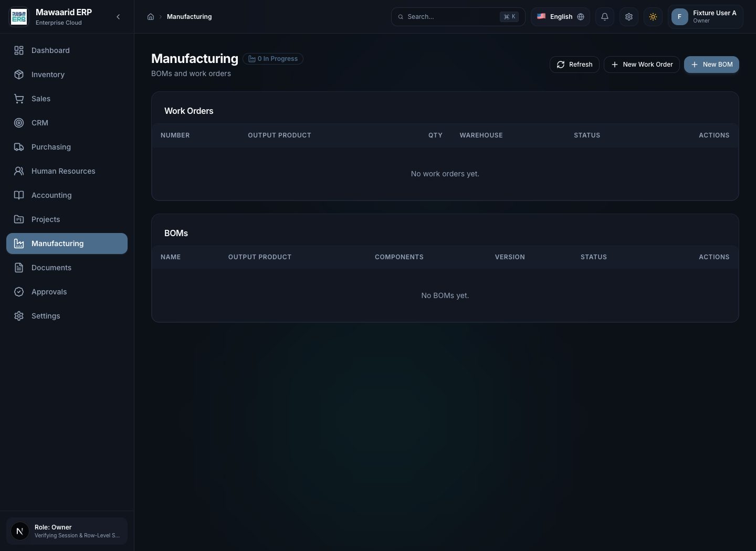The height and width of the screenshot is (551, 756).
Task: Open the English language selector
Action: click(x=560, y=17)
